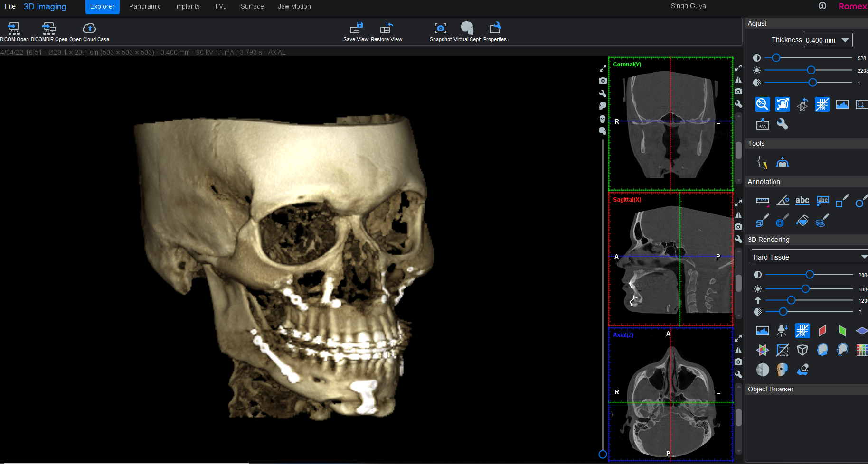
Task: Capture the 3D view with camera icon
Action: click(603, 81)
